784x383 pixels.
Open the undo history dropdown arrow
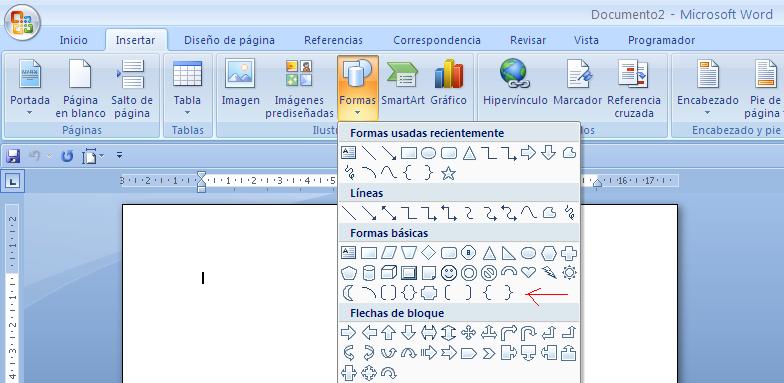(49, 156)
